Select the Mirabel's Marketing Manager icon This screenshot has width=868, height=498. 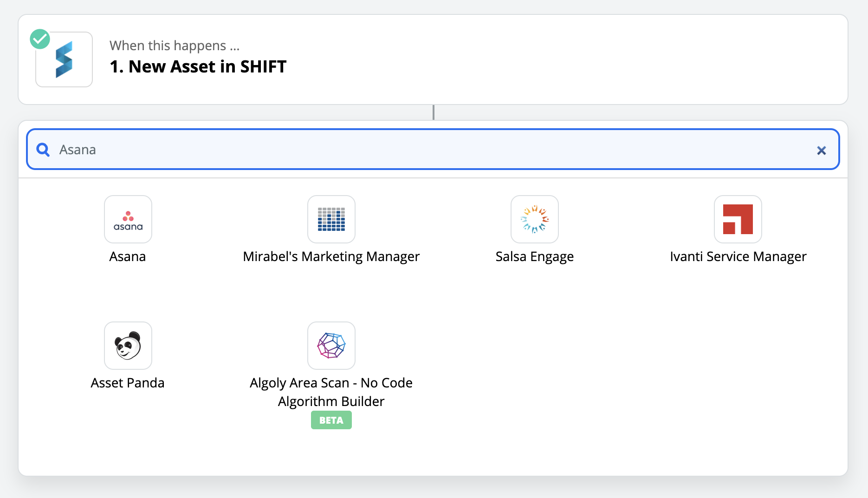[331, 219]
